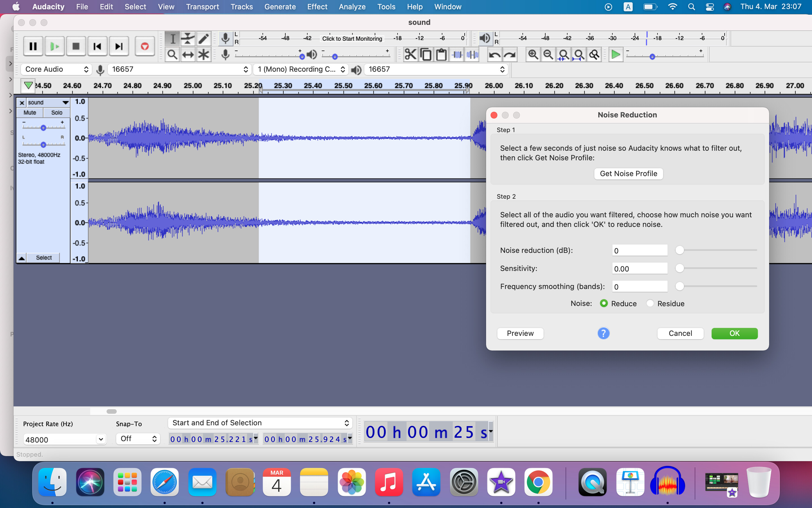812x508 pixels.
Task: Click the Noise reduction (dB) slider handle
Action: (679, 250)
